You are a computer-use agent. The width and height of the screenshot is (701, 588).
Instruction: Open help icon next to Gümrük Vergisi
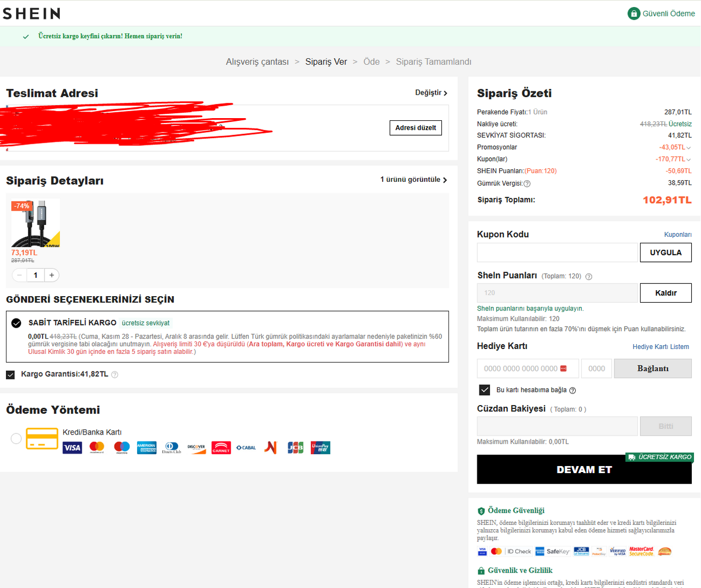pyautogui.click(x=527, y=183)
